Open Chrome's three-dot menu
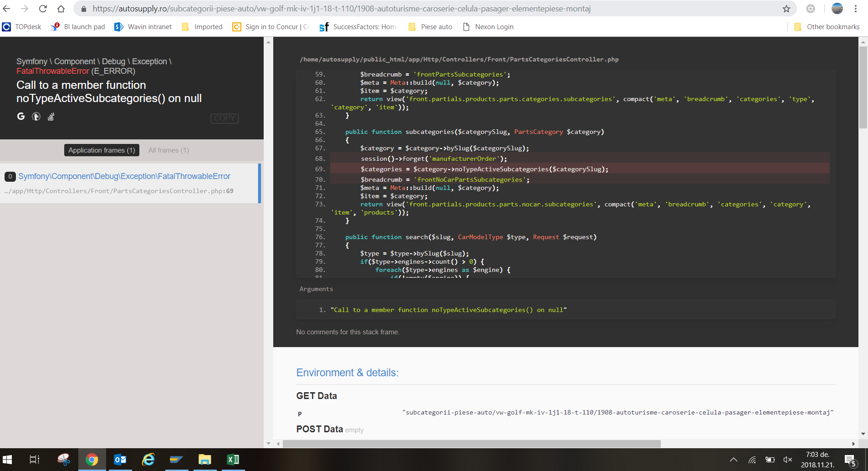The image size is (868, 471). pyautogui.click(x=856, y=9)
